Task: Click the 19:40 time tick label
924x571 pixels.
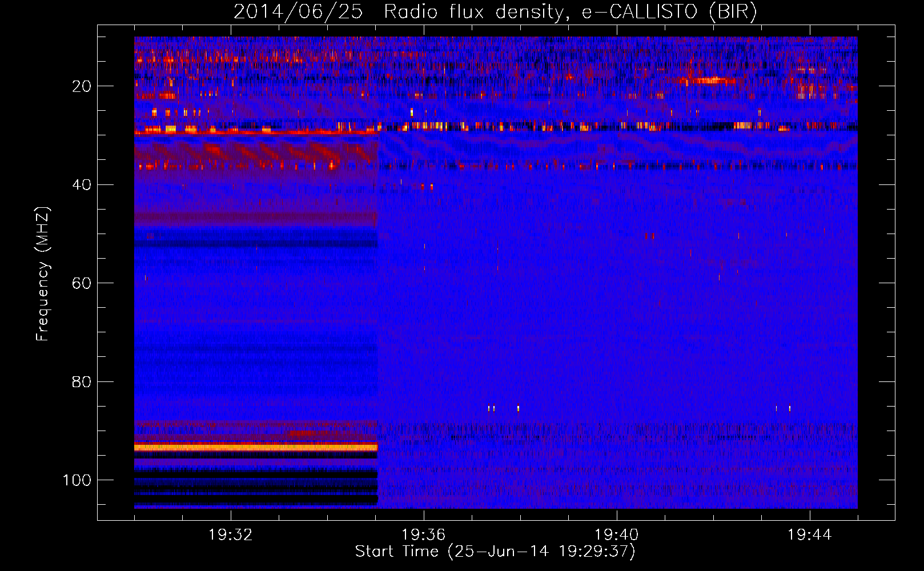Action: (617, 535)
